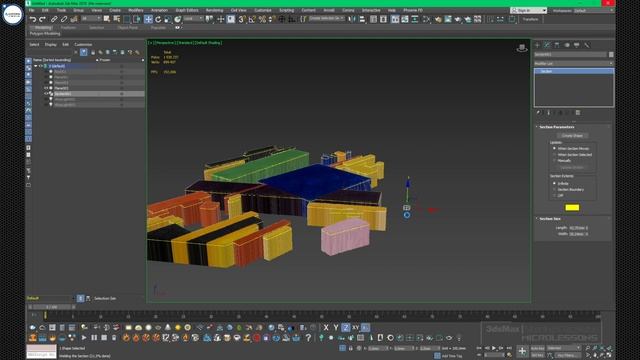Open the Hierarchy tab of command panel

click(557, 45)
